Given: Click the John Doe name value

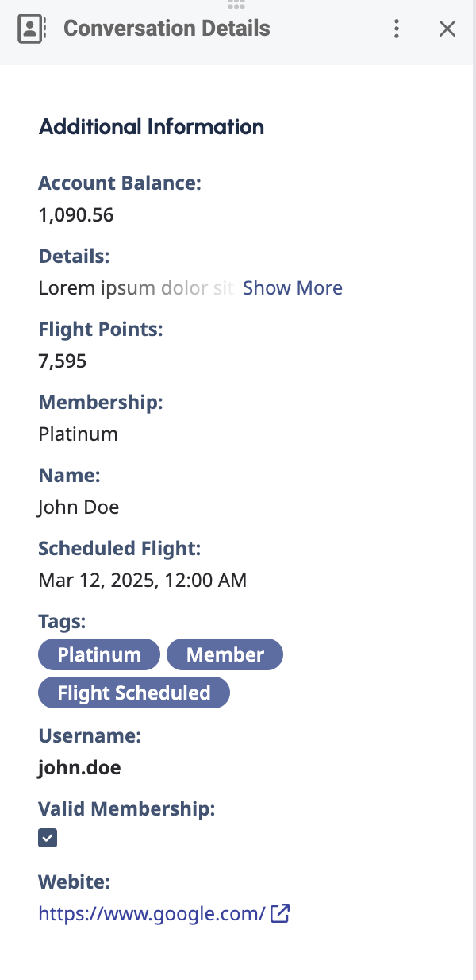Looking at the screenshot, I should click(x=79, y=507).
